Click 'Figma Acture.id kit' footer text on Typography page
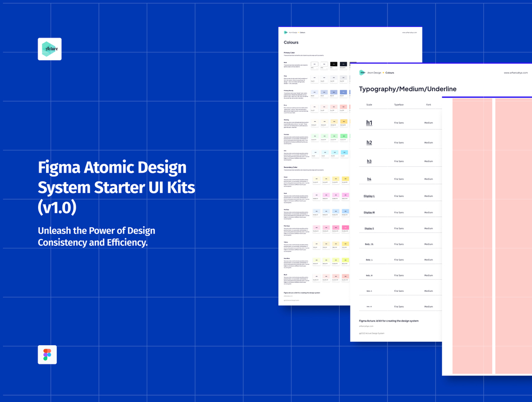 pyautogui.click(x=389, y=321)
